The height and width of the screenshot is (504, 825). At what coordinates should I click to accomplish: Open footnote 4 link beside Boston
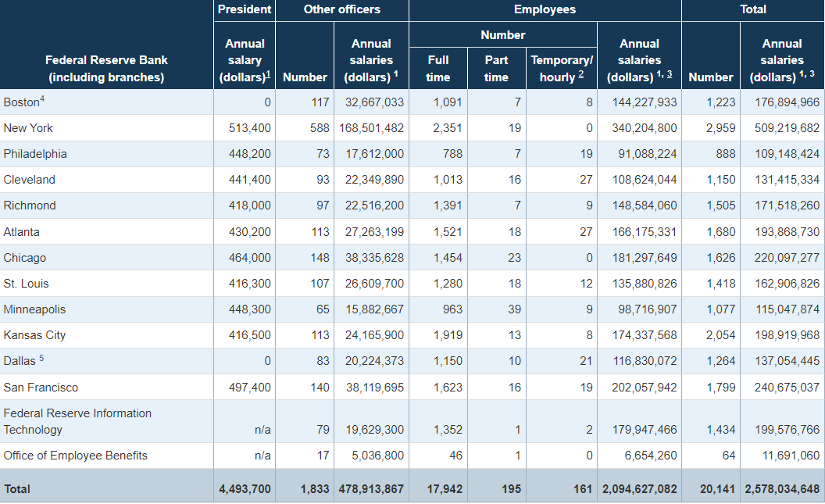[42, 98]
